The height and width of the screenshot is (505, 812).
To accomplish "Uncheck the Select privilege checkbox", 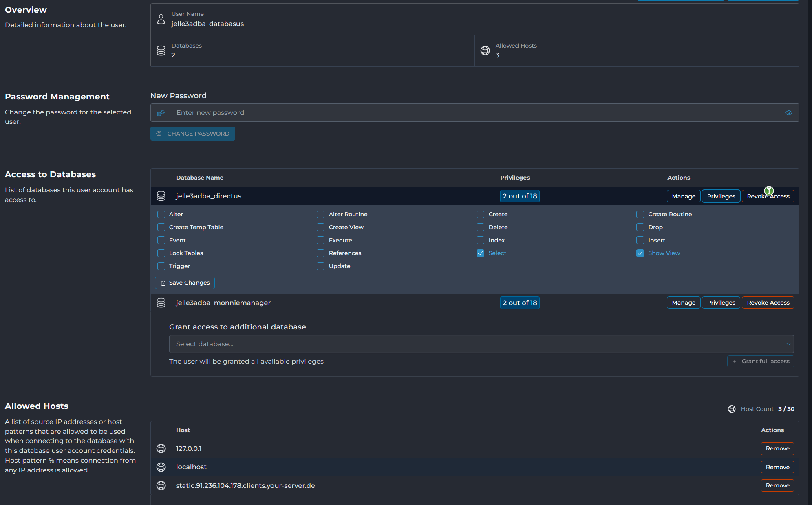I will 481,253.
